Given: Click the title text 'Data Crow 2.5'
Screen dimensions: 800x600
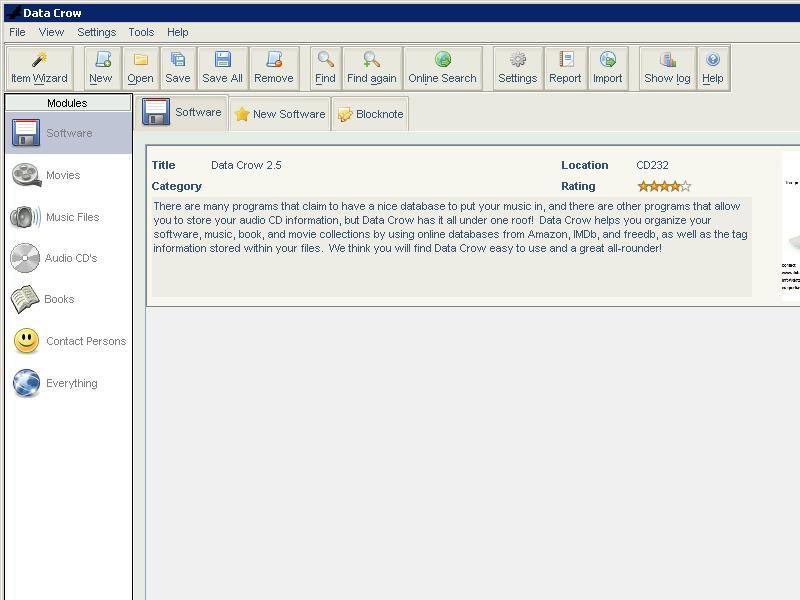Looking at the screenshot, I should point(246,165).
